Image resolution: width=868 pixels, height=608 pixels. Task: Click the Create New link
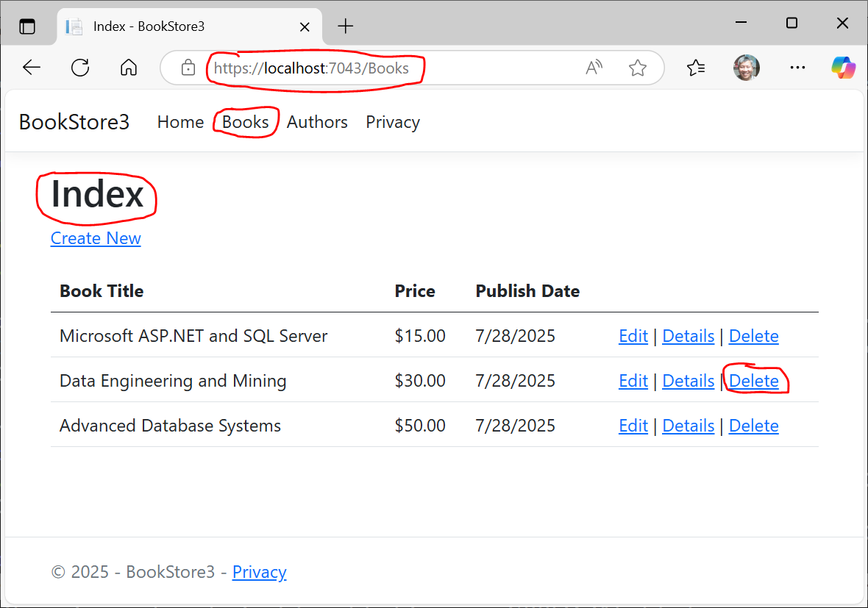coord(96,238)
